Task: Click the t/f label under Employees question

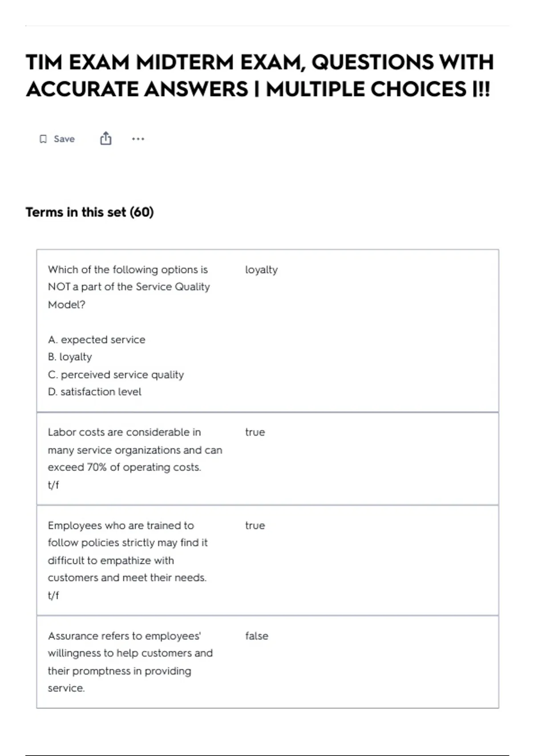Action: click(x=53, y=595)
